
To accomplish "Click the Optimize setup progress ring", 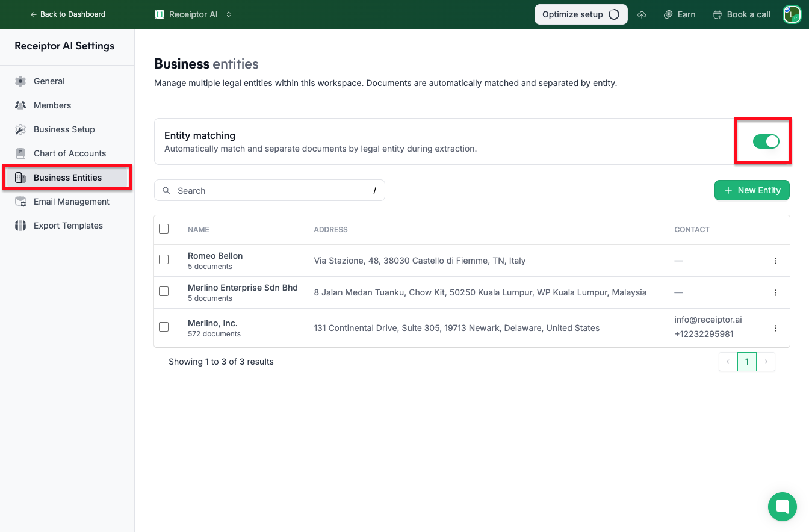I will 614,14.
